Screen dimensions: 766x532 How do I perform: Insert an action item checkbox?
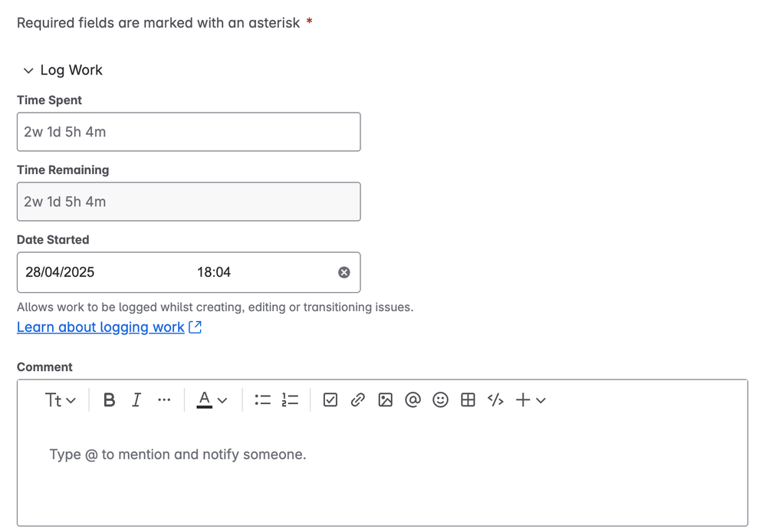(x=330, y=400)
